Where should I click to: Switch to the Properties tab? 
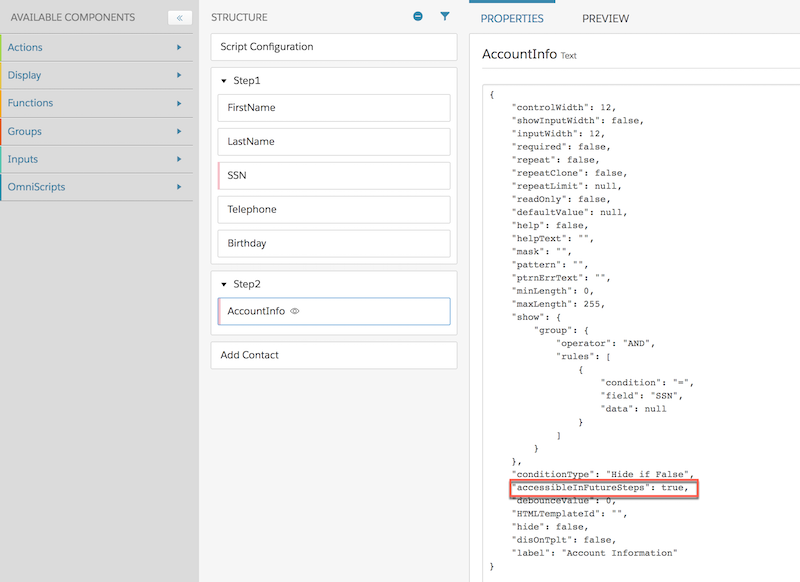tap(512, 19)
